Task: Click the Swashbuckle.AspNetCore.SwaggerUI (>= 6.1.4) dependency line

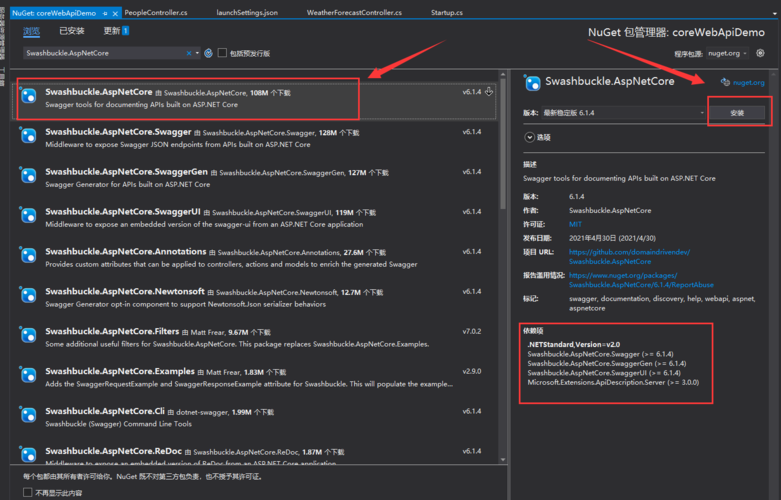Action: click(x=604, y=373)
